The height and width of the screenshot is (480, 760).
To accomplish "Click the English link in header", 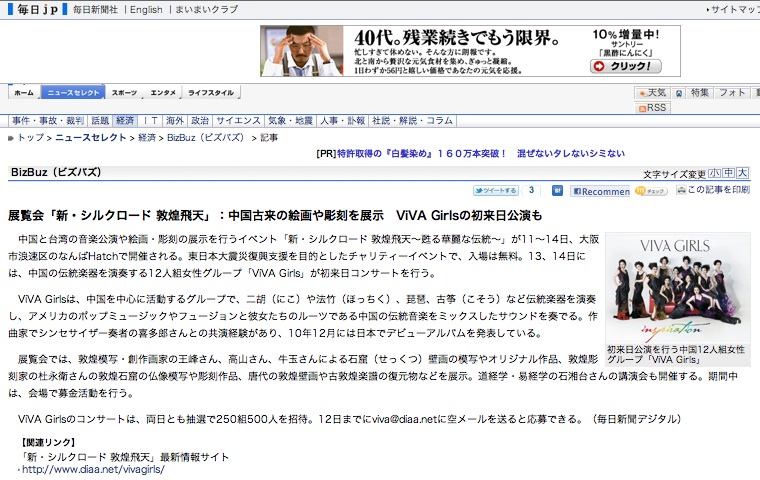I will point(145,10).
